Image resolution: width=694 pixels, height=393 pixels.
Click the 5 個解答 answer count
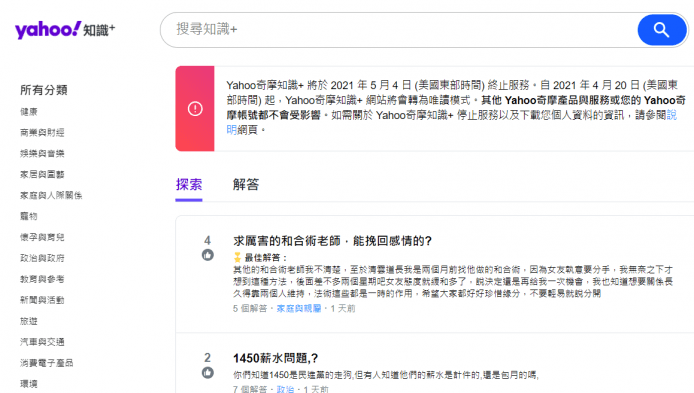click(x=250, y=308)
